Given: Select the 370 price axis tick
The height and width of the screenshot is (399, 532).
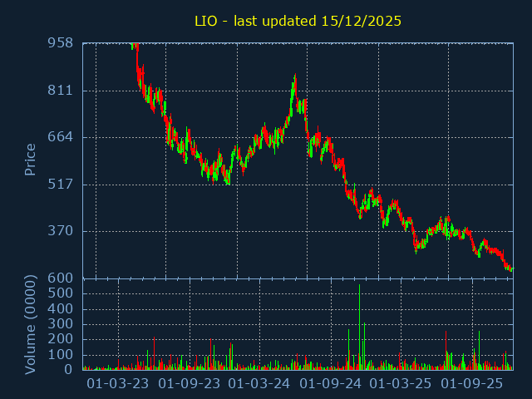Looking at the screenshot, I should tap(60, 231).
